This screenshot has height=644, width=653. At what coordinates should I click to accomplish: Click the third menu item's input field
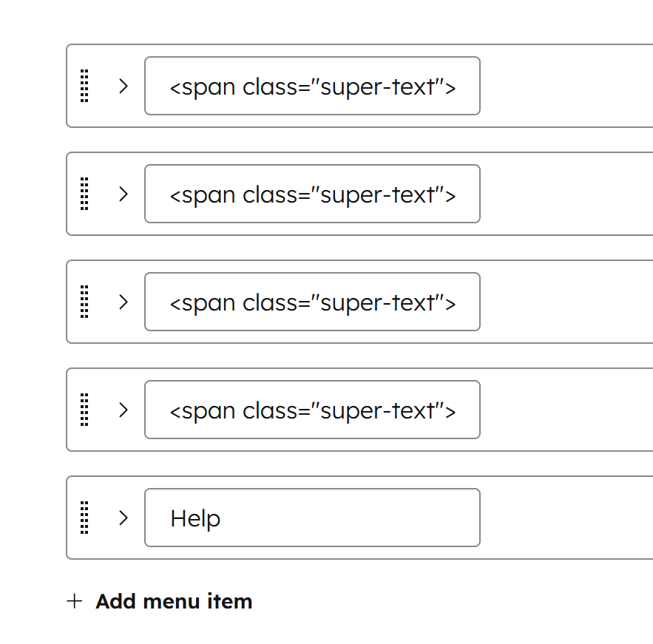click(x=311, y=302)
